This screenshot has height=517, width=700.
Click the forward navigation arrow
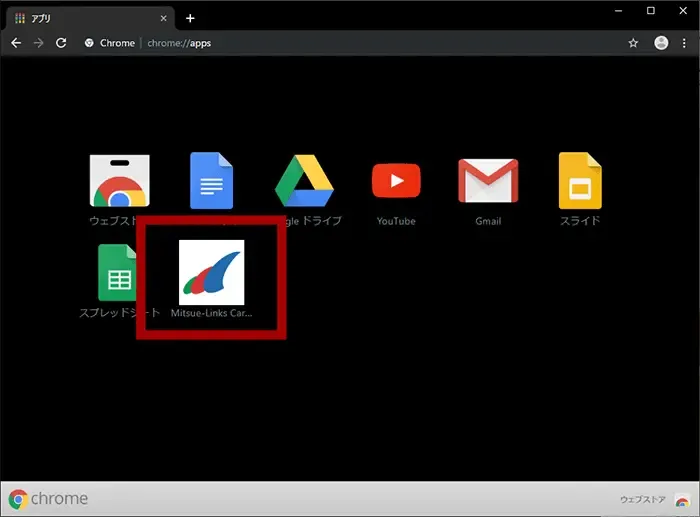38,43
